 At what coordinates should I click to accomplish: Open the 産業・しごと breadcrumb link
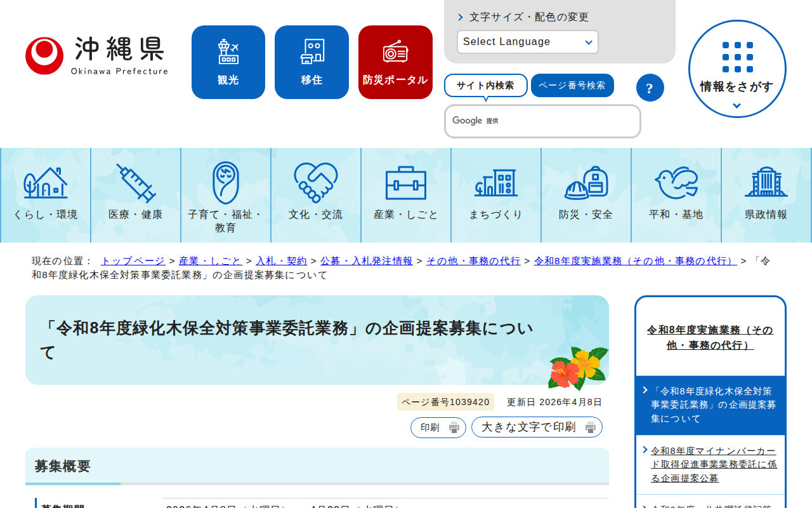pyautogui.click(x=211, y=261)
